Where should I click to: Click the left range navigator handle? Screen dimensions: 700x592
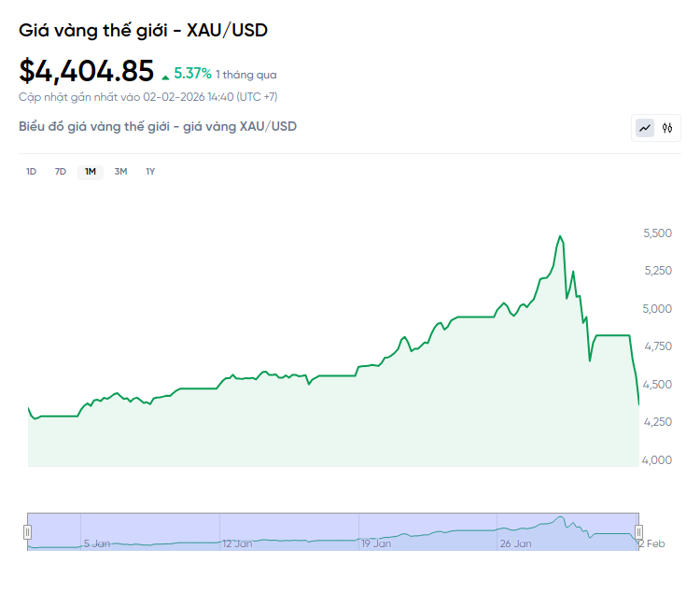[28, 531]
